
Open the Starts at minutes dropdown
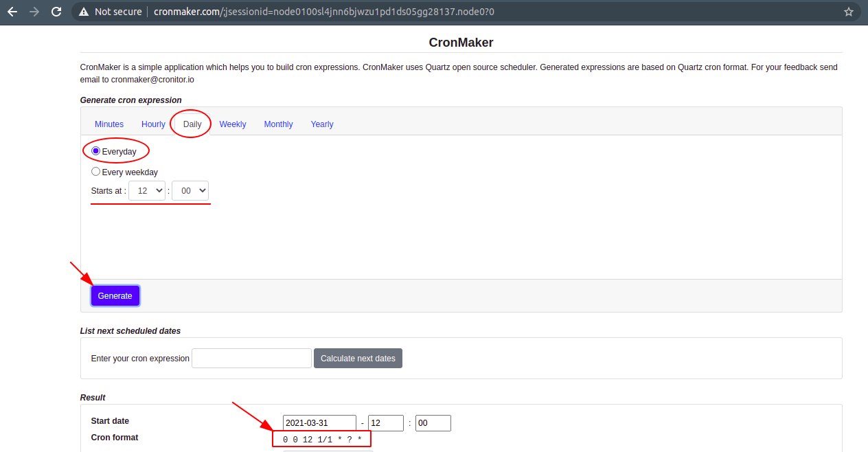point(190,191)
